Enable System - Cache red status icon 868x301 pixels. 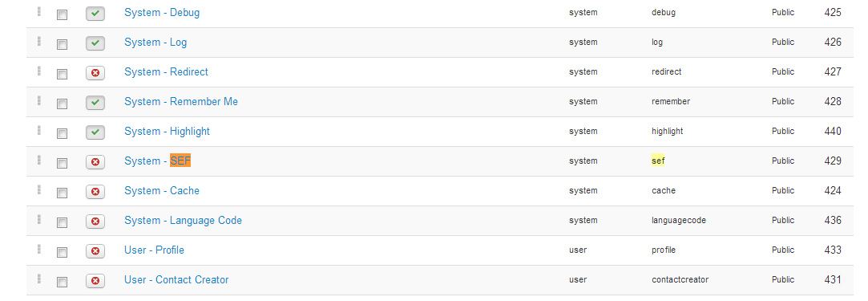pos(95,191)
